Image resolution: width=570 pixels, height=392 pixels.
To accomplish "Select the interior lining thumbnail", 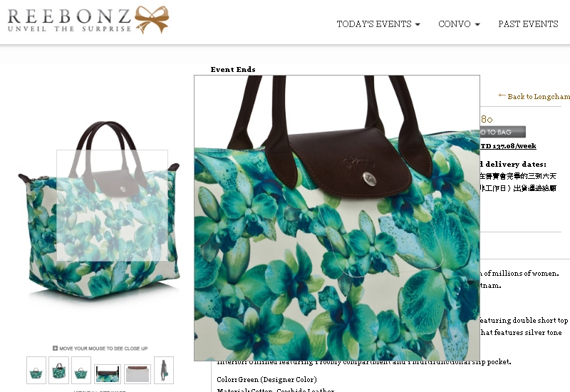I will click(138, 373).
